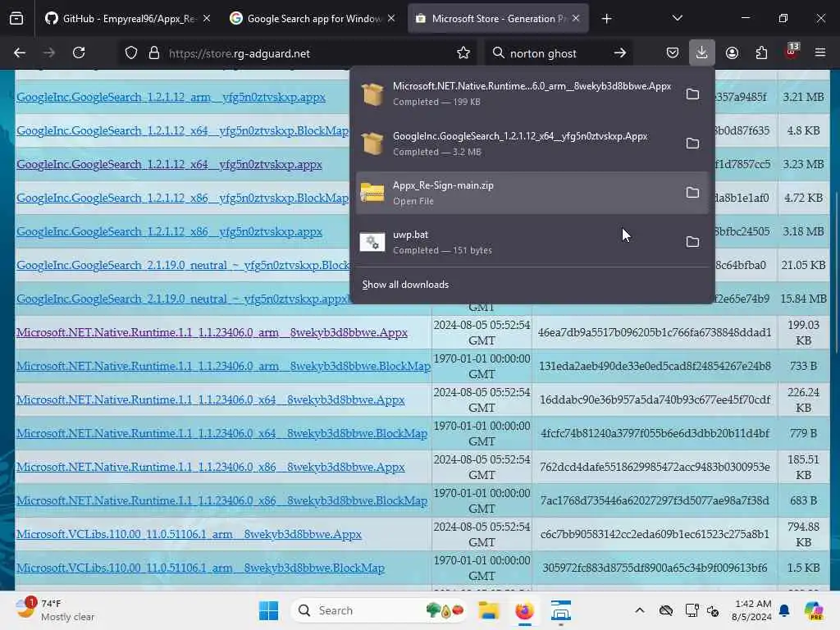The width and height of the screenshot is (840, 630).
Task: Close the Google Search app tab
Action: click(391, 19)
